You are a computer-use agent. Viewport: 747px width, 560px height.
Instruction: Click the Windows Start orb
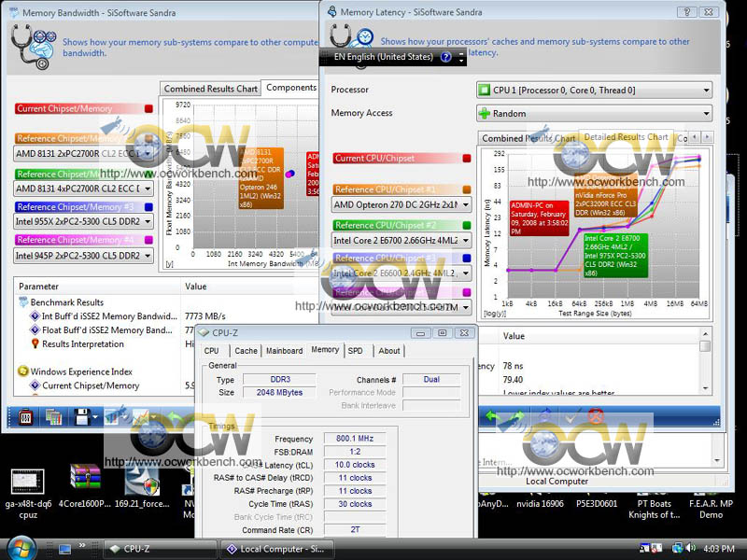(21, 548)
